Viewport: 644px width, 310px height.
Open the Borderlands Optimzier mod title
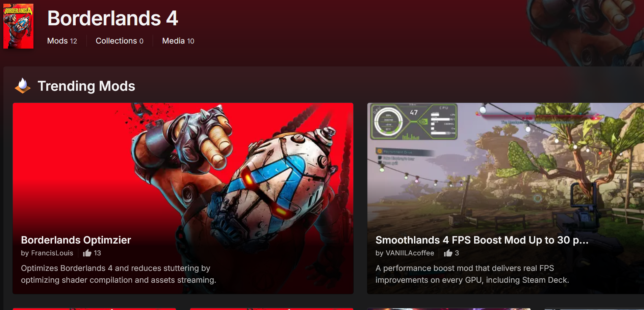tap(76, 240)
